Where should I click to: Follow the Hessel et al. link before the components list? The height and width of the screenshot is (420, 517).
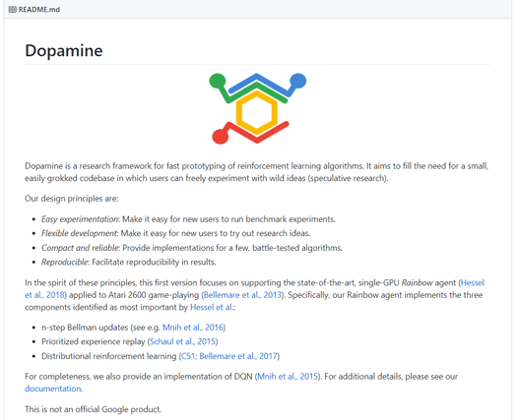click(212, 307)
